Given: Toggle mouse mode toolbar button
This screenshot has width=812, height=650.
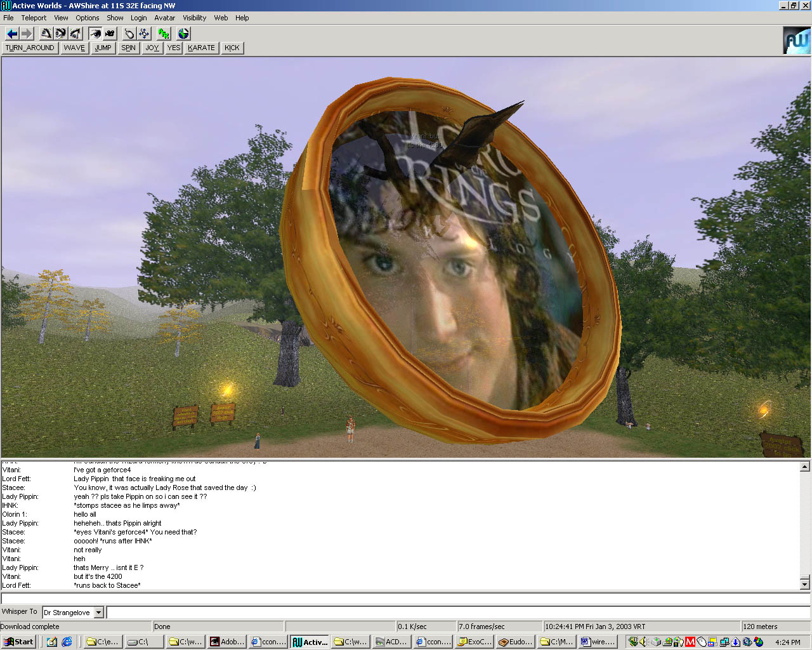Looking at the screenshot, I should pos(129,34).
